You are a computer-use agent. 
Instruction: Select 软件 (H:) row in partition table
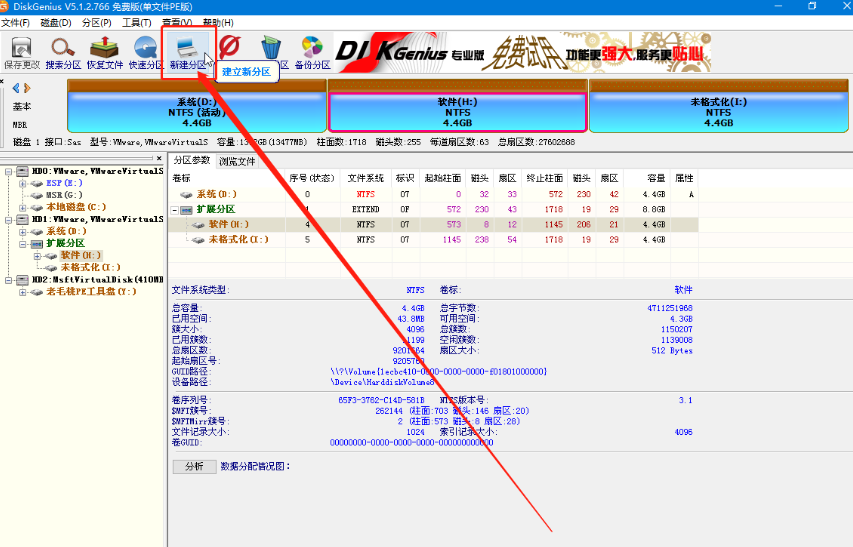433,225
